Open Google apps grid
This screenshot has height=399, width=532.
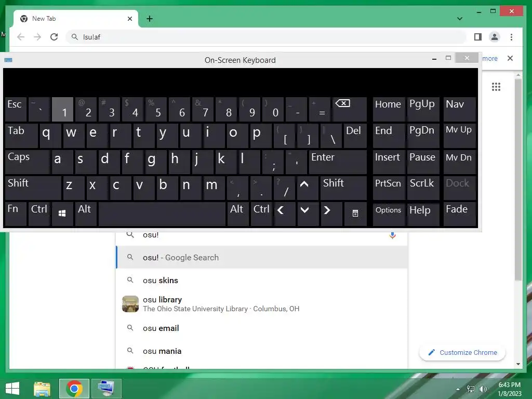(496, 87)
